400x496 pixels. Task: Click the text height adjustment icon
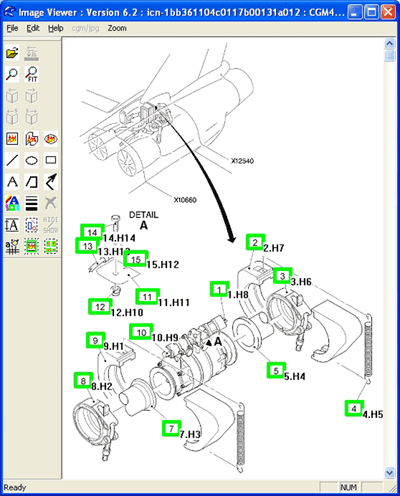[12, 225]
